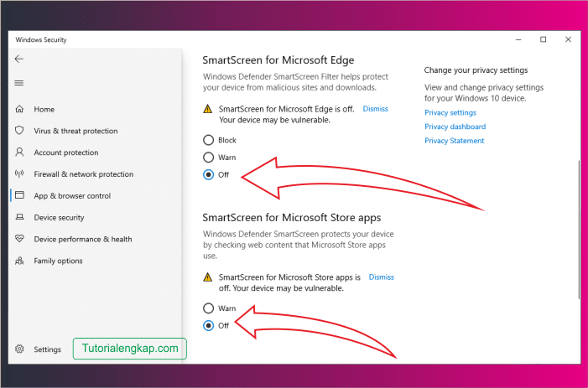588x388 pixels.
Task: Click the Change your privacy settings heading
Action: click(476, 70)
